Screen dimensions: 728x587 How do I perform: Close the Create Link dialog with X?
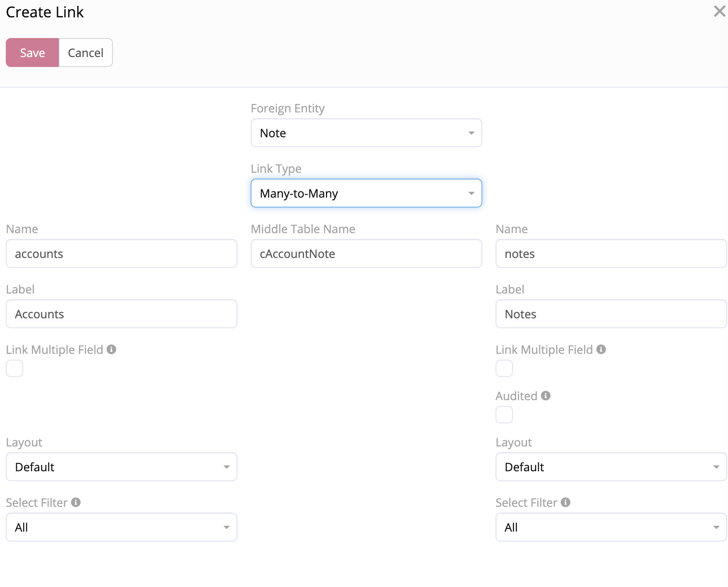[x=719, y=12]
